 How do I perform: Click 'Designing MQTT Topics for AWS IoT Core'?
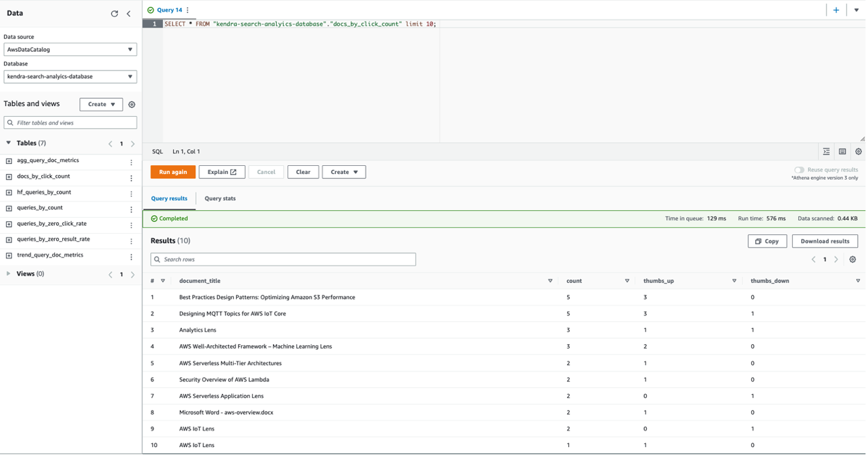coord(232,314)
